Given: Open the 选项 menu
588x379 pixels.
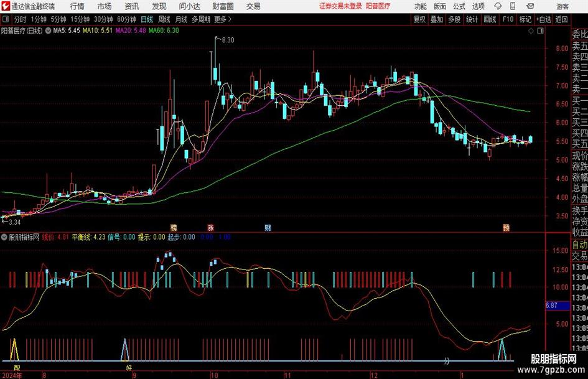Looking at the screenshot, I should pos(478,6).
